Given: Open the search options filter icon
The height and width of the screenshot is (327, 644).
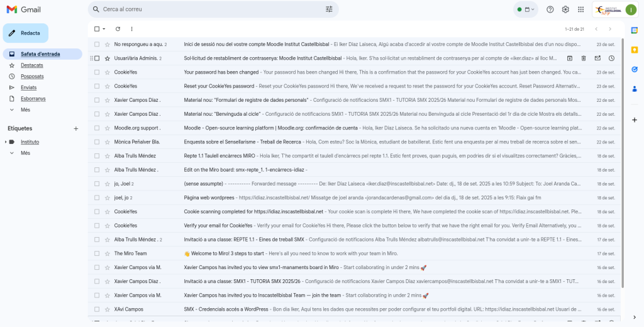Looking at the screenshot, I should 329,9.
